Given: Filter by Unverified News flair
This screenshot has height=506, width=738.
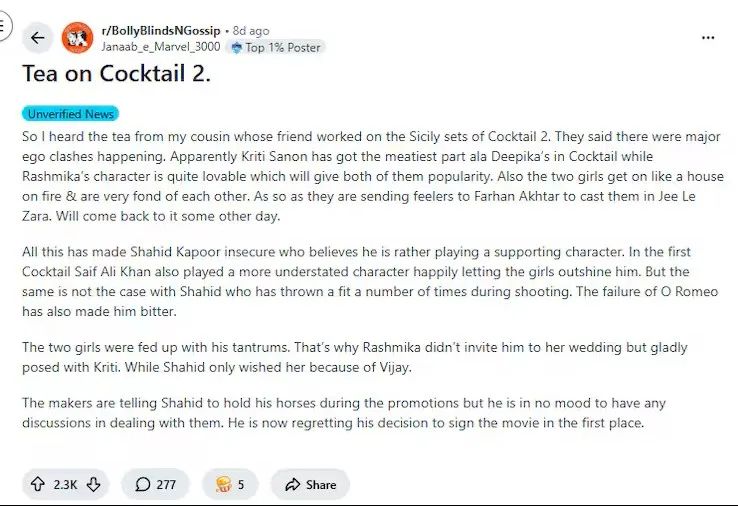Looking at the screenshot, I should pyautogui.click(x=70, y=114).
